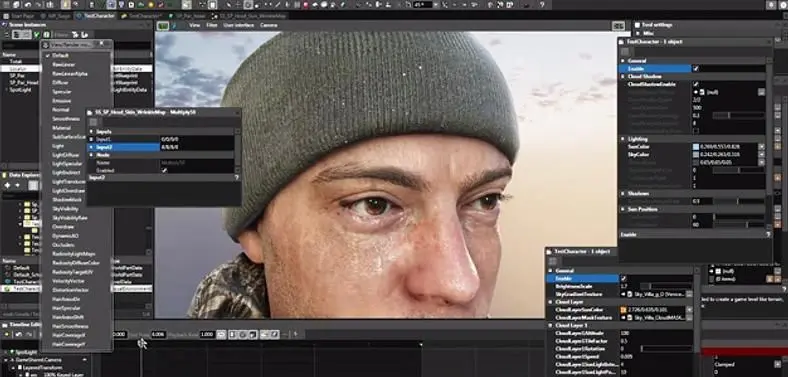Click the SunColor color swatch
Viewport: 788px width, 377px height.
tap(696, 147)
